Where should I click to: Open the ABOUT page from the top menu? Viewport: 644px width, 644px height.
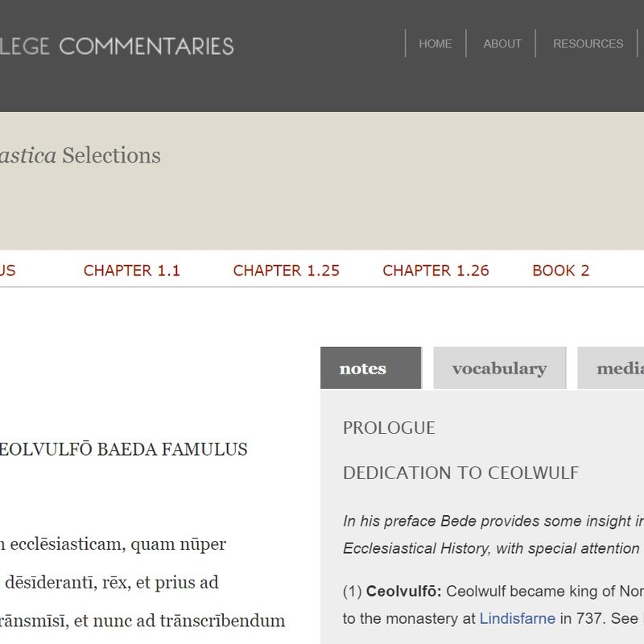coord(502,44)
